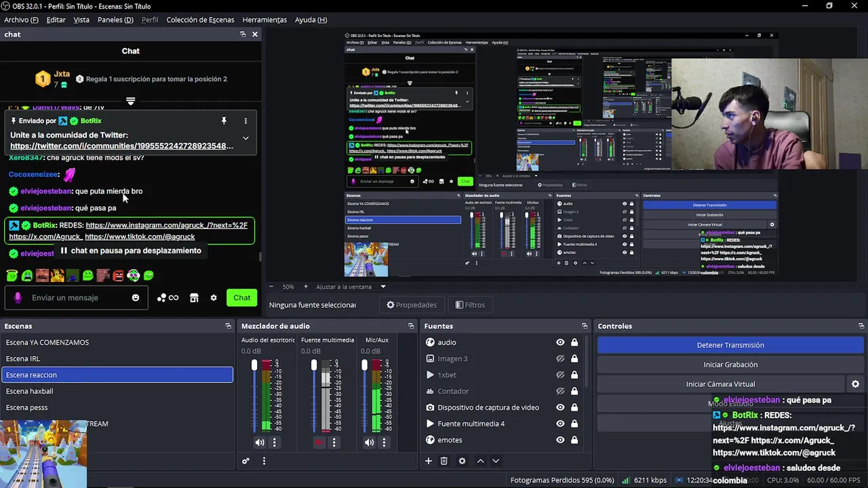Move source down with arrow icon
Image resolution: width=868 pixels, height=488 pixels.
496,461
